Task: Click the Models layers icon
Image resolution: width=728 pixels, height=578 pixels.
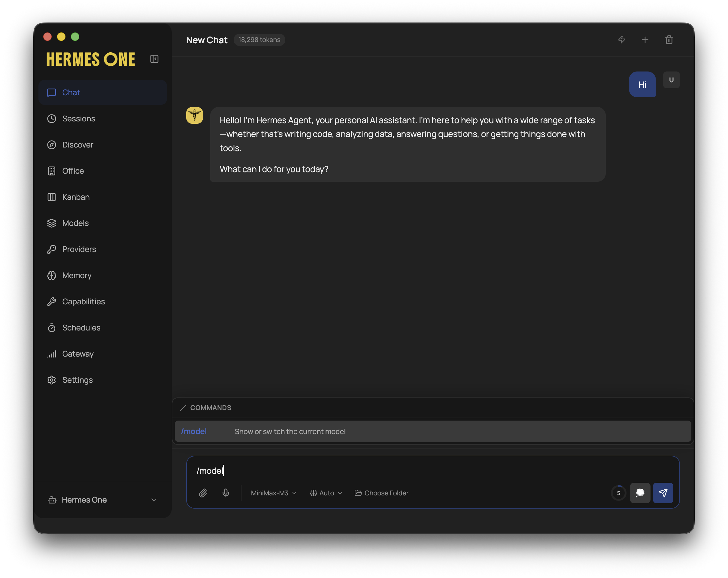Action: (x=52, y=223)
